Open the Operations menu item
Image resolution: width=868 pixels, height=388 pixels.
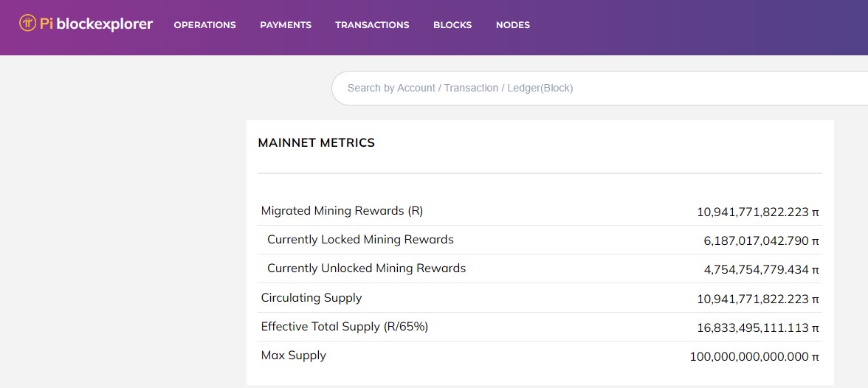[205, 25]
